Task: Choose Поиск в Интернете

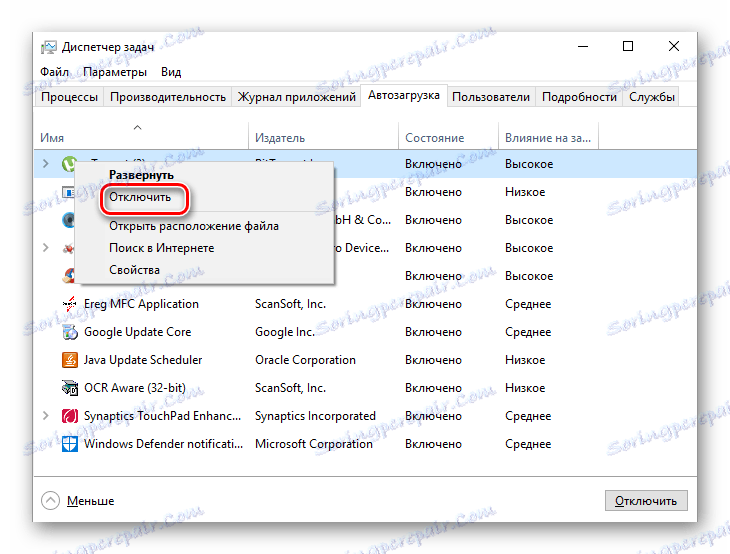Action: [204, 248]
